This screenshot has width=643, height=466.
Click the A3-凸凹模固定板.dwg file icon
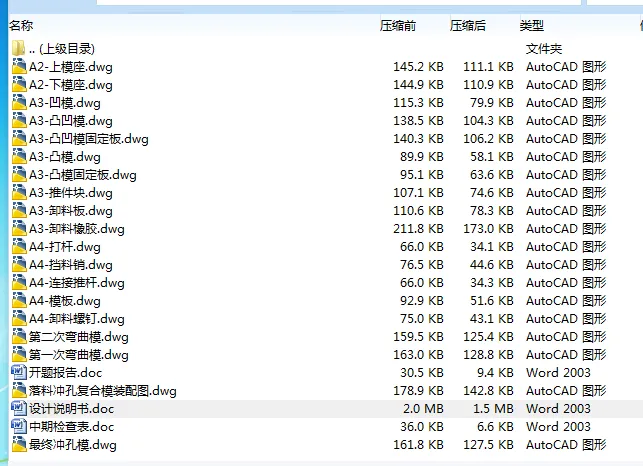coord(19,139)
